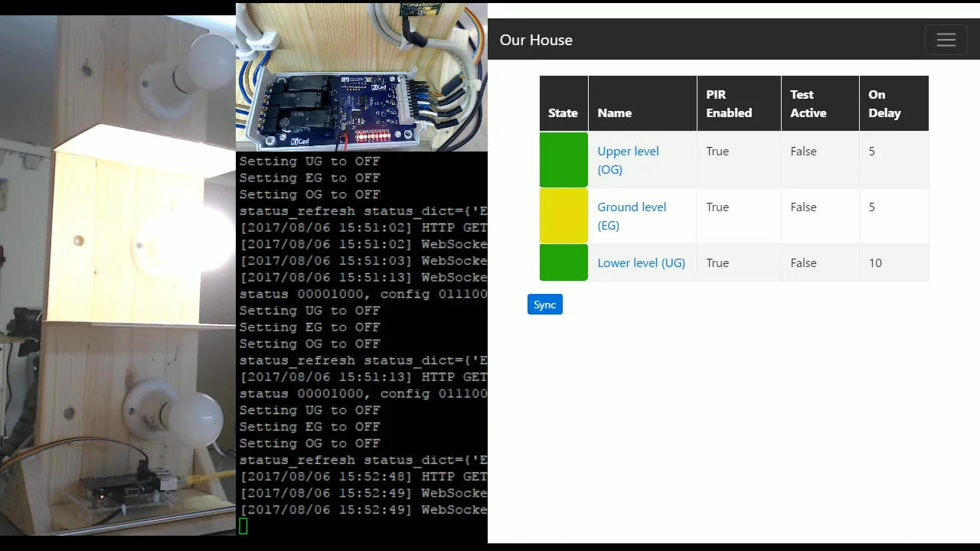
Task: Click On Delay value 5 for Upper level
Action: pos(871,152)
